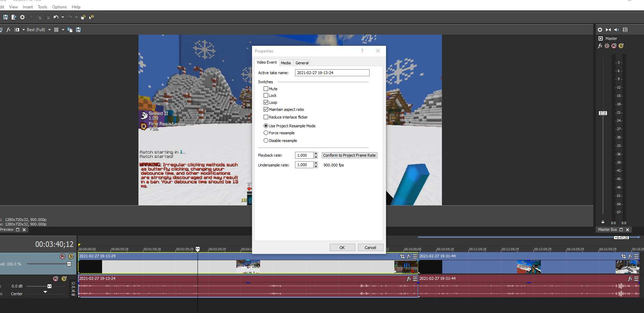This screenshot has width=644, height=313.
Task: Mute the Master bus
Action: point(614,46)
